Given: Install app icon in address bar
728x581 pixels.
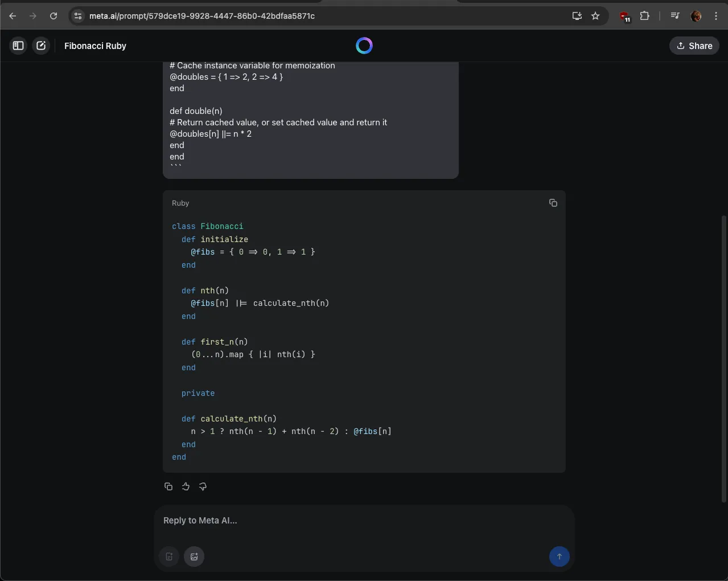Looking at the screenshot, I should click(577, 16).
